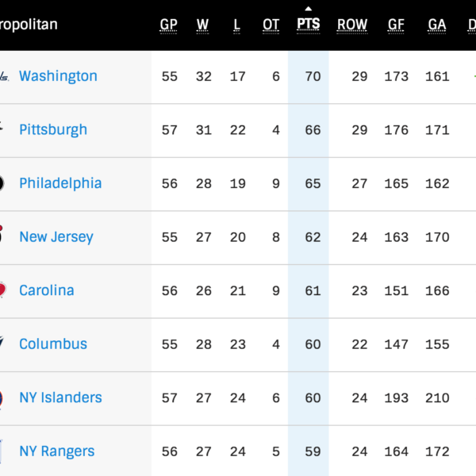The image size is (476, 476).
Task: Click the NY Islanders team logo
Action: point(3,397)
